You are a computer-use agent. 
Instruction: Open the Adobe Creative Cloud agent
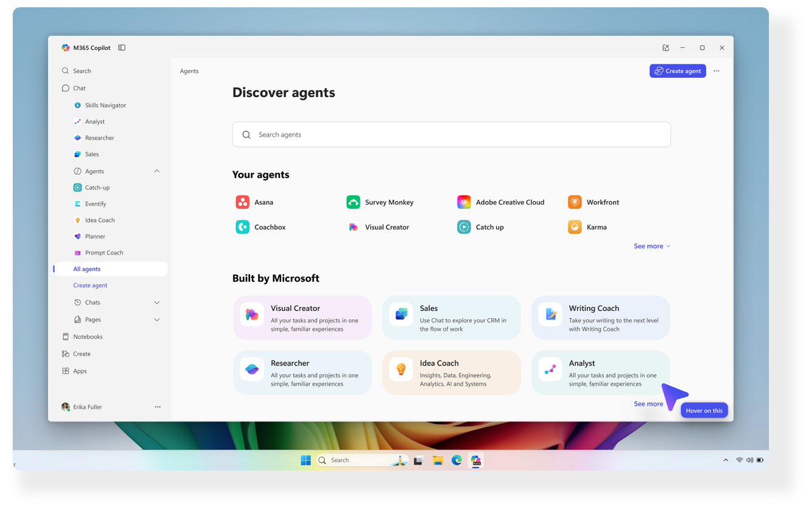tap(501, 202)
